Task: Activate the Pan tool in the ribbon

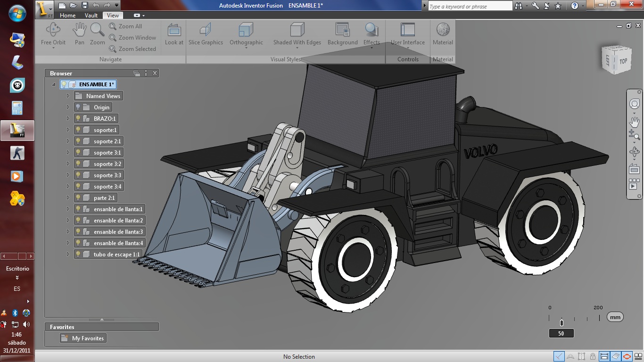Action: coord(79,33)
